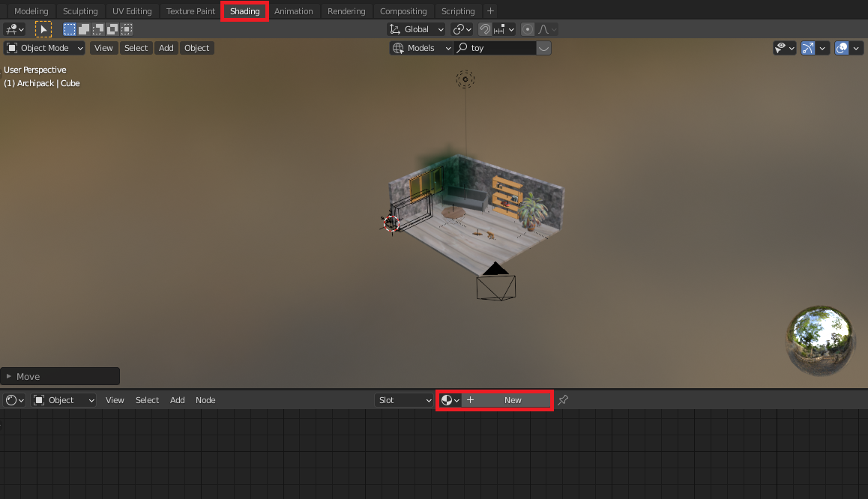The height and width of the screenshot is (499, 868).
Task: Create a new material with New button
Action: click(507, 400)
